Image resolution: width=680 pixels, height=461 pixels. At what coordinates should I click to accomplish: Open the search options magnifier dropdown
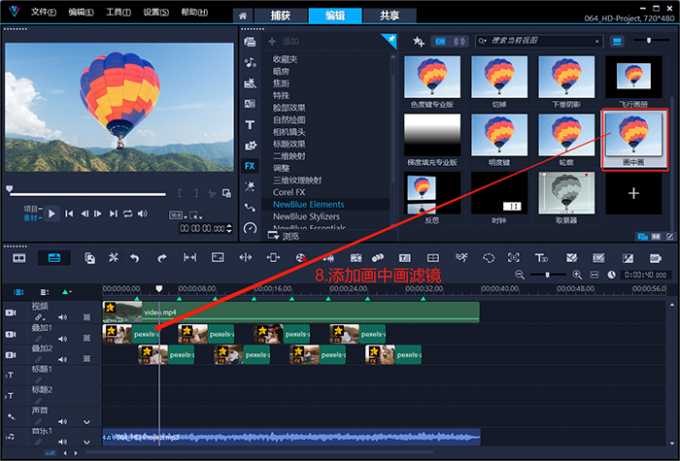[x=482, y=42]
